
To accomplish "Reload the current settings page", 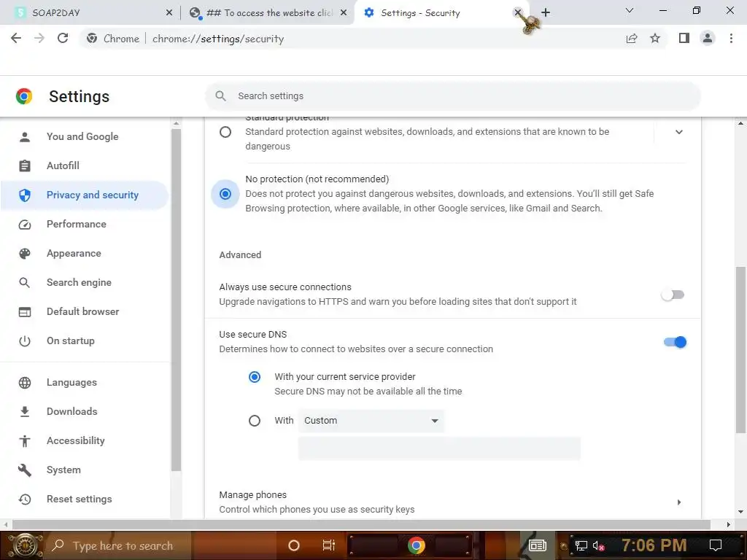I will point(63,38).
